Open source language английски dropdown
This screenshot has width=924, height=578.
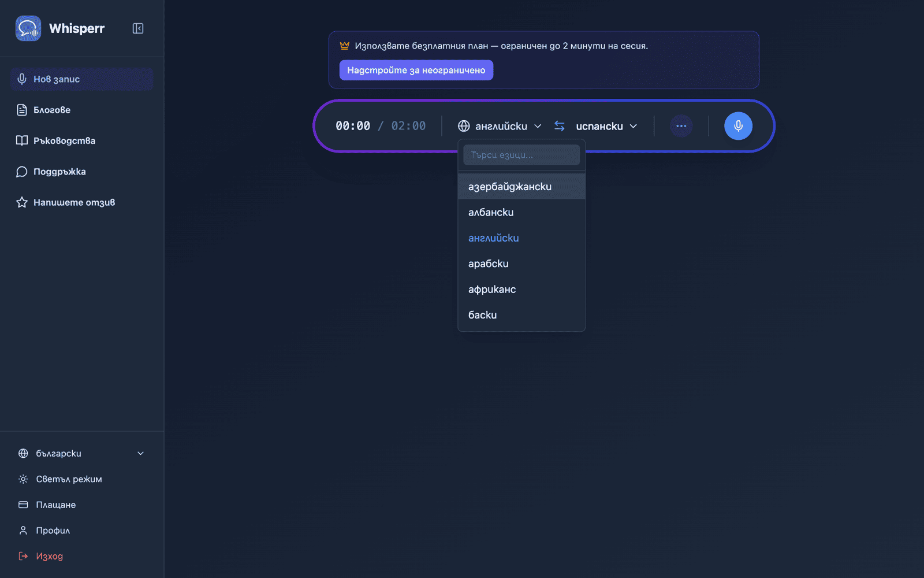pyautogui.click(x=500, y=126)
